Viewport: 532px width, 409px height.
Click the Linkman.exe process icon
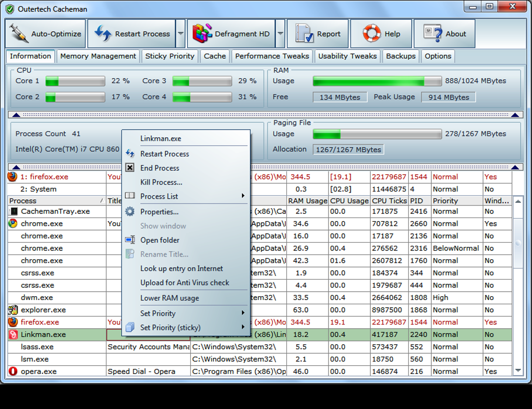tap(13, 335)
